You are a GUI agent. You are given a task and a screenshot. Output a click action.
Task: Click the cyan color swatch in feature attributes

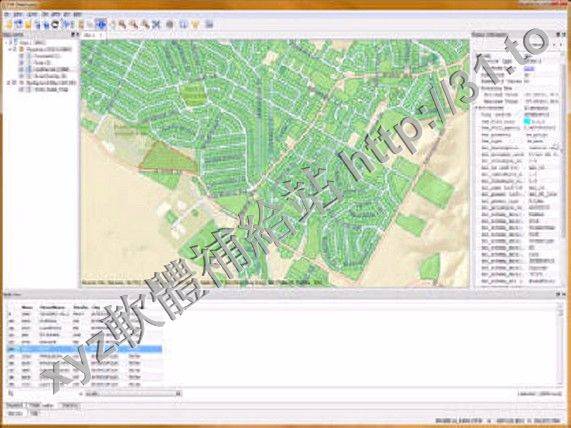click(x=527, y=121)
